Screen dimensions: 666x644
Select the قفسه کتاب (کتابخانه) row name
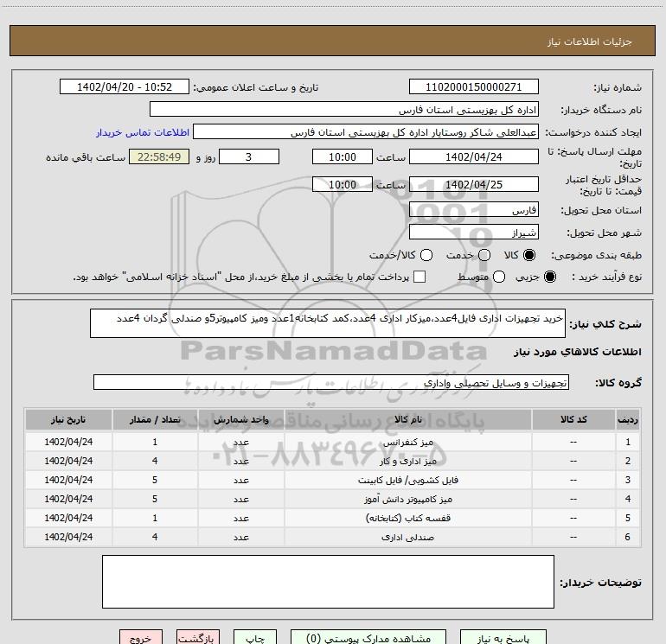coord(407,518)
